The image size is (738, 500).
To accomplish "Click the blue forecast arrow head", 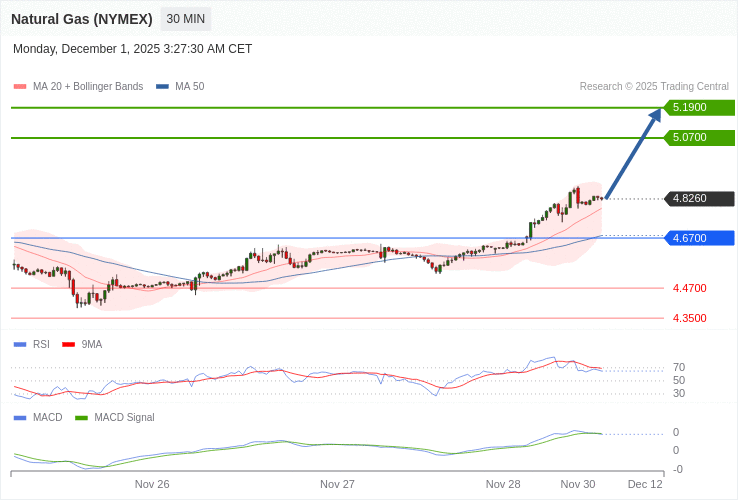I will click(x=655, y=115).
